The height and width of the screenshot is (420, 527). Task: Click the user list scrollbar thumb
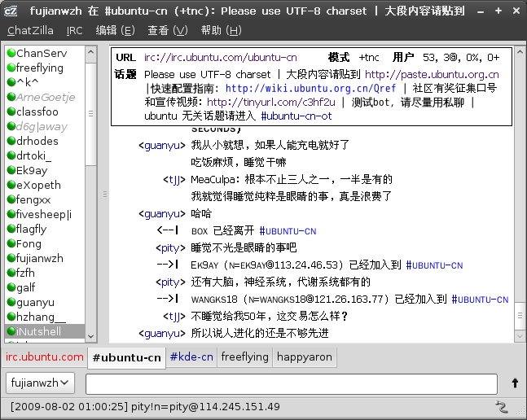[x=90, y=113]
